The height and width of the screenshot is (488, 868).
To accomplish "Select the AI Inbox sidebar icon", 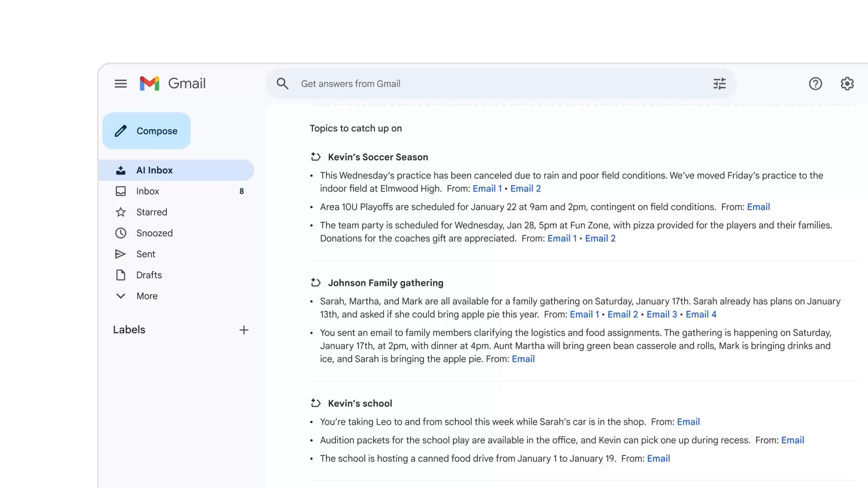I will (120, 170).
